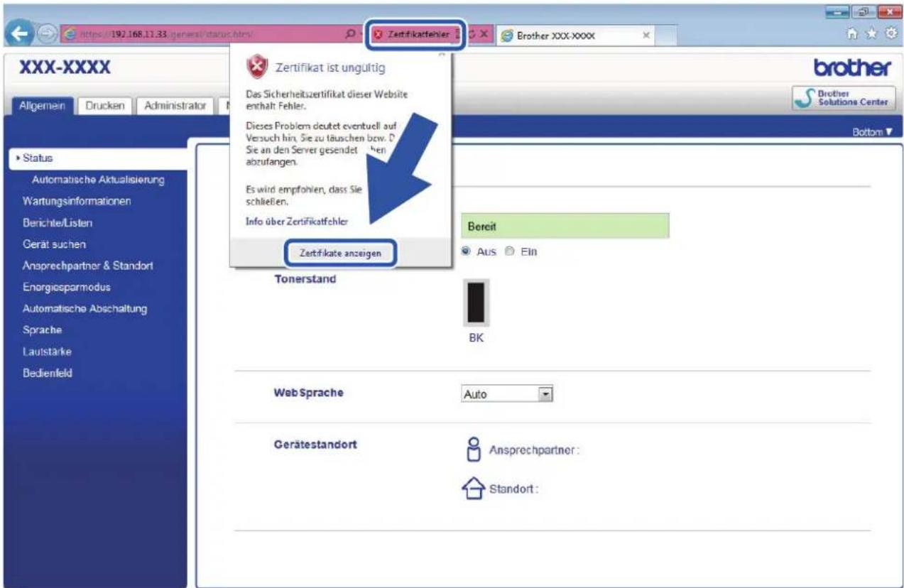Click the search magnifier in address bar
This screenshot has width=904, height=588.
tap(352, 35)
